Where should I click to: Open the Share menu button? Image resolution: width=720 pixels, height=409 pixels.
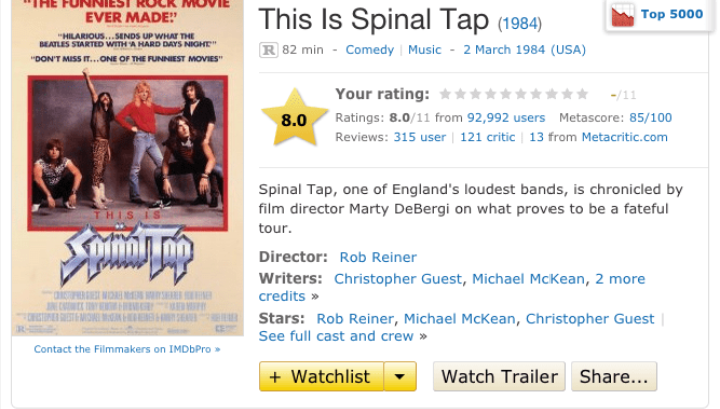(613, 377)
